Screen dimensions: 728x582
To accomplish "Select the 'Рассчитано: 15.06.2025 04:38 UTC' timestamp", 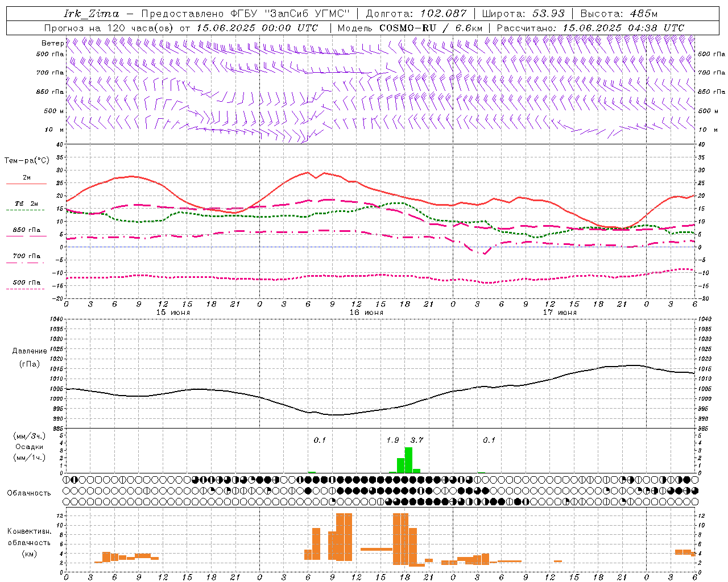I will coord(591,28).
